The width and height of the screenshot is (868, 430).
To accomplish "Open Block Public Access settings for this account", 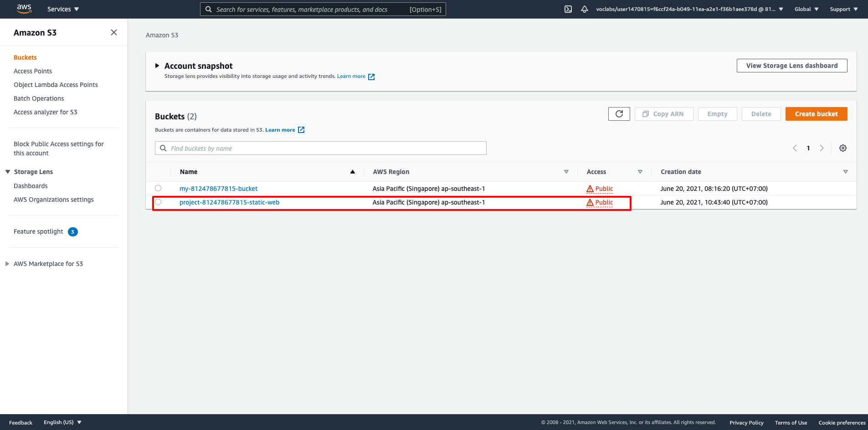I will click(59, 148).
